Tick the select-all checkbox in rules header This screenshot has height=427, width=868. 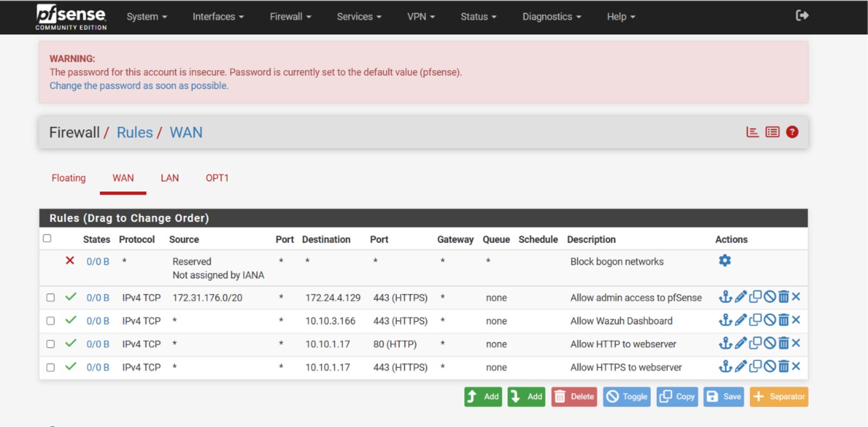coord(47,238)
